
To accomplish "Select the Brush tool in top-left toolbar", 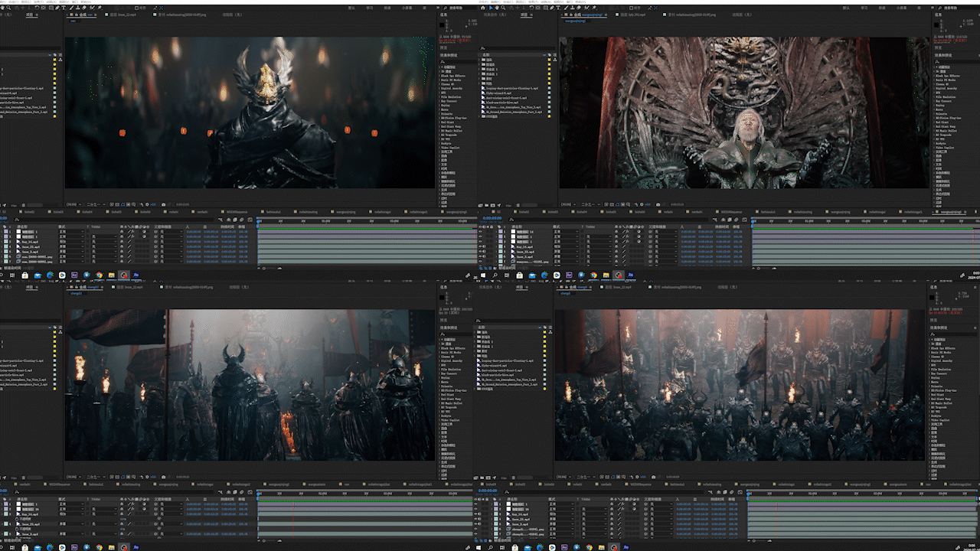I will 71,8.
